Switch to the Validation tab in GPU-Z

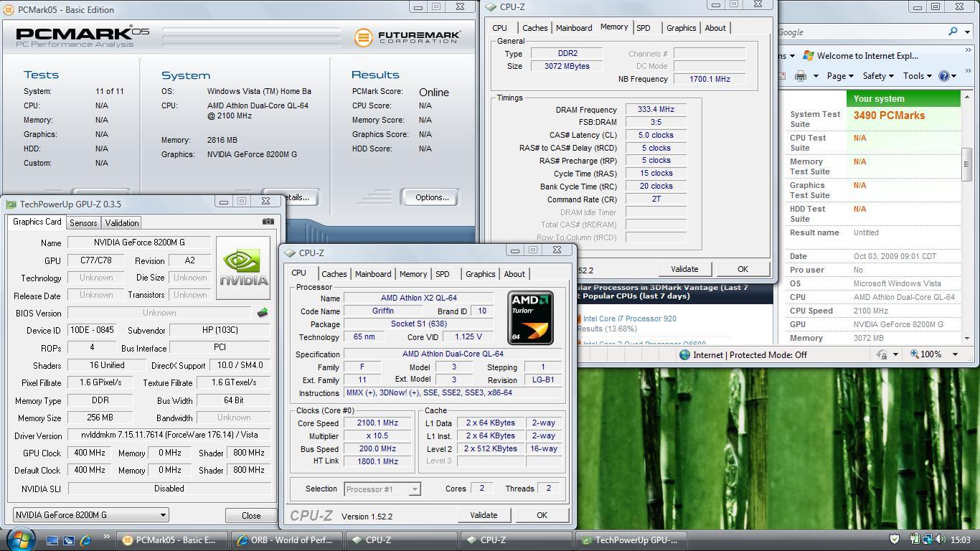click(122, 223)
